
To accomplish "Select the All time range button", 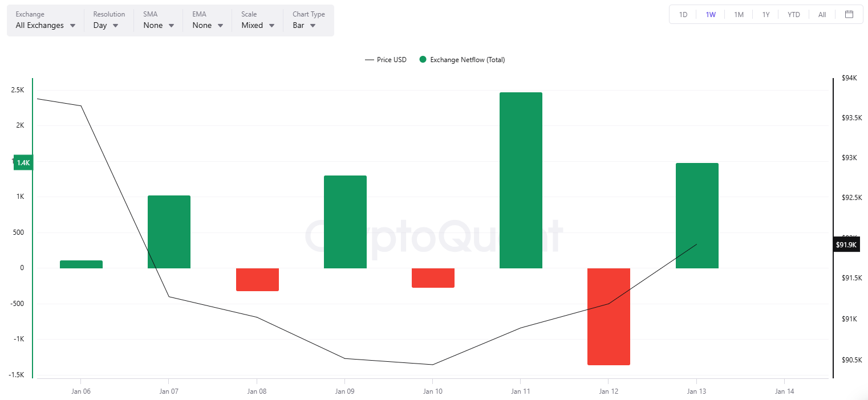I will tap(821, 14).
